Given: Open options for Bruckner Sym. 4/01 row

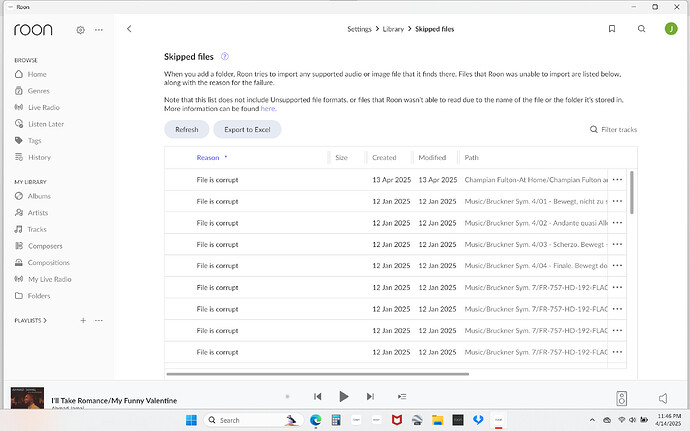Looking at the screenshot, I should coord(617,201).
